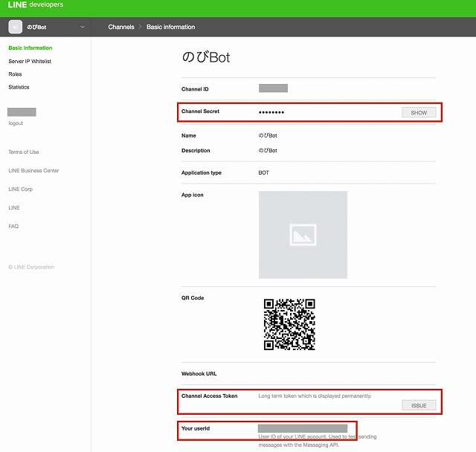The image size is (476, 452).
Task: Click the のびBot page heading
Action: [x=206, y=57]
